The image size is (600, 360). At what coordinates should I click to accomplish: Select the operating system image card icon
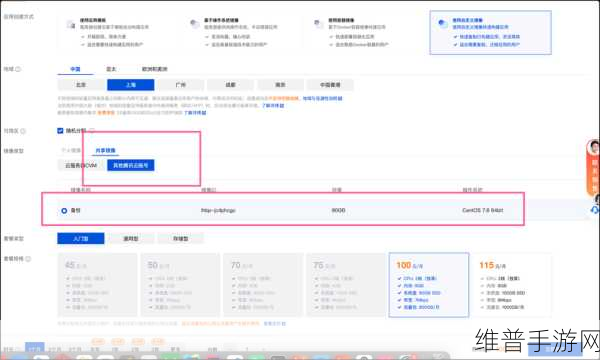point(195,24)
